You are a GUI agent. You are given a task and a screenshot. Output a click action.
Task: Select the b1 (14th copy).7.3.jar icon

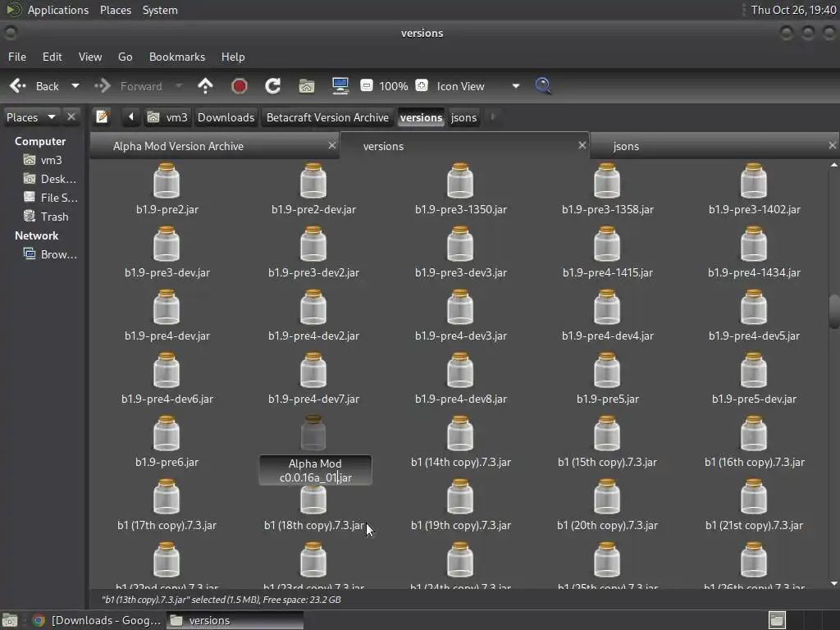point(460,434)
